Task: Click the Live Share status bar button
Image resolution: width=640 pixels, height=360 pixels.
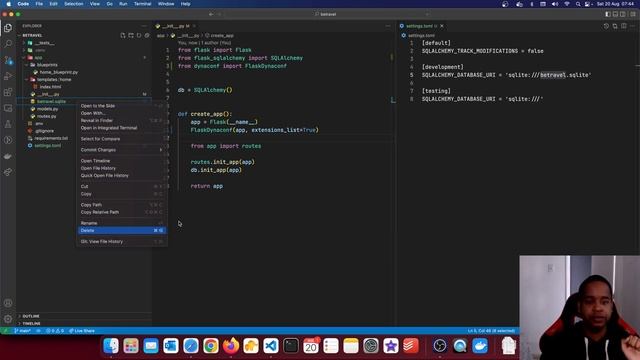Action: [x=82, y=331]
